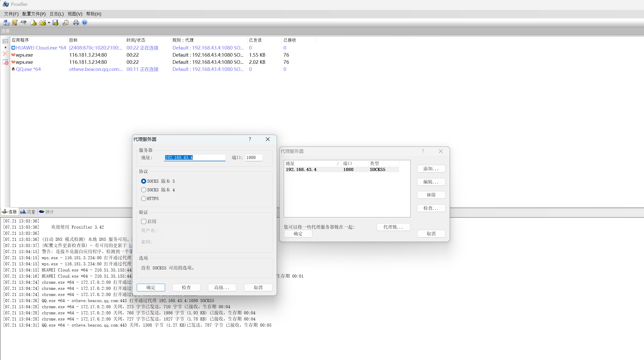
Task: Select SOCKS 版本 5 protocol
Action: coord(144,181)
